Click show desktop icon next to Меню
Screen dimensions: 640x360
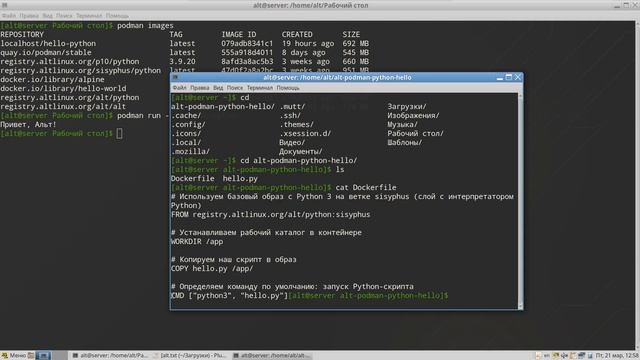click(31, 356)
